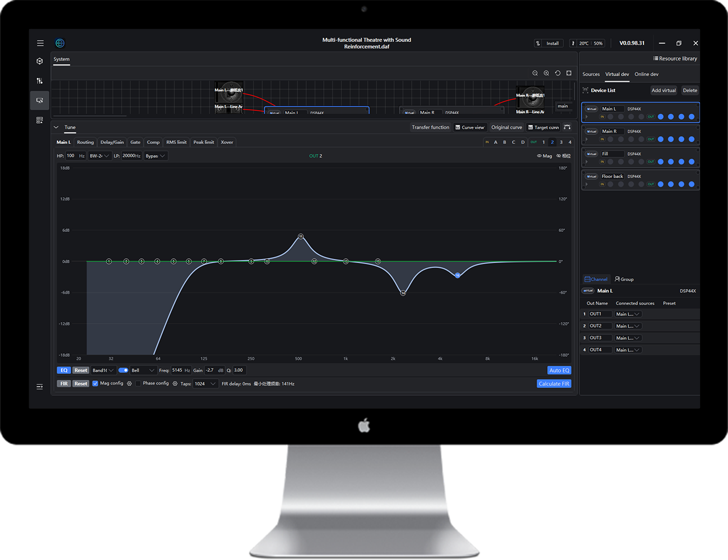Click the Calculate FIR button
This screenshot has width=728, height=560.
pyautogui.click(x=554, y=384)
